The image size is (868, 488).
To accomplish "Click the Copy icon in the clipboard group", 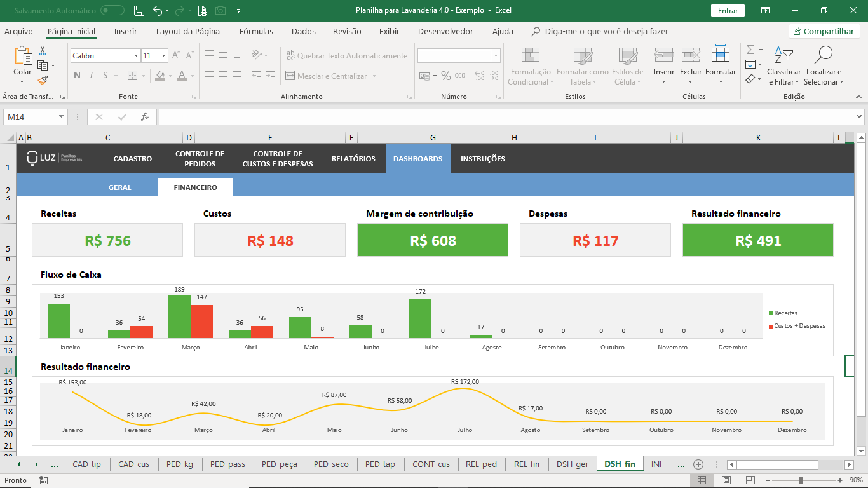I will point(43,65).
